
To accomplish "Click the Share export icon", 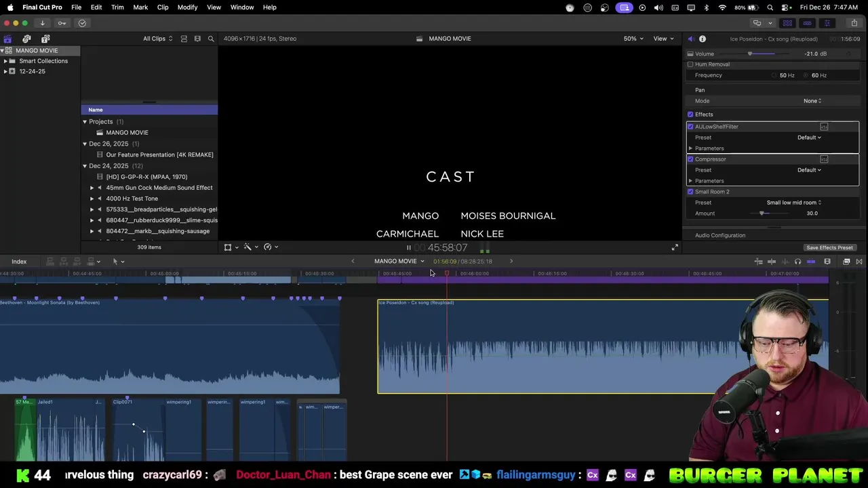I will 854,23.
